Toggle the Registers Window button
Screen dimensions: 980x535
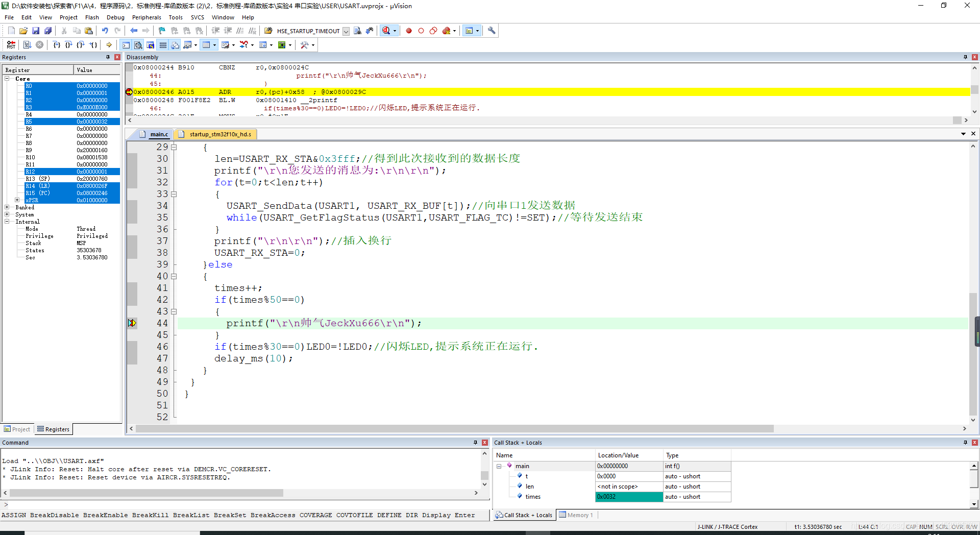pyautogui.click(x=163, y=45)
